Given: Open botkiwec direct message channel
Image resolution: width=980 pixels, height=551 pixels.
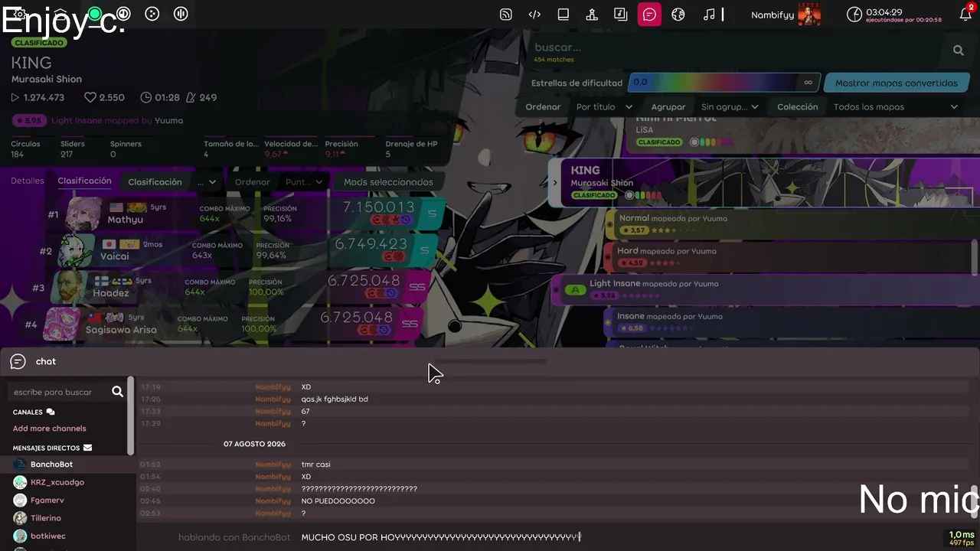Looking at the screenshot, I should 67,536.
